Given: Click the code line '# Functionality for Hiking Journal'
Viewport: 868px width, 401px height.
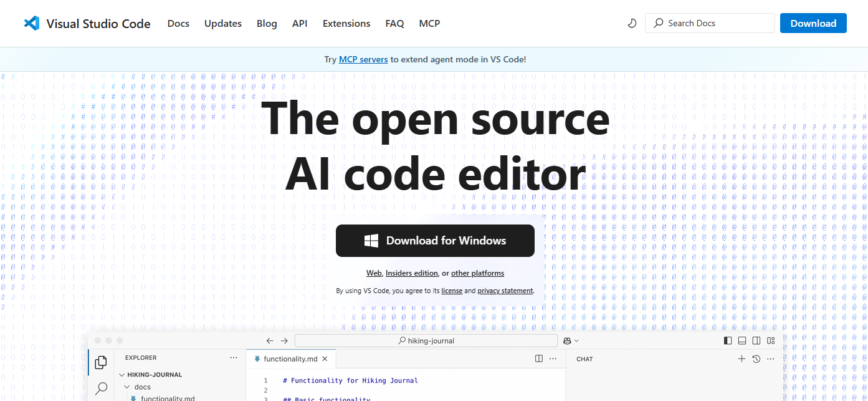Looking at the screenshot, I should (350, 380).
